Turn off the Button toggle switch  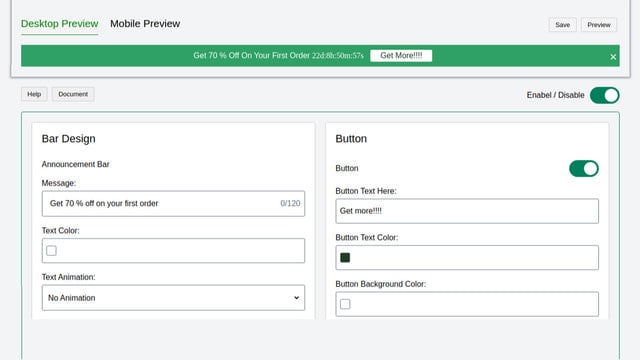[584, 169]
